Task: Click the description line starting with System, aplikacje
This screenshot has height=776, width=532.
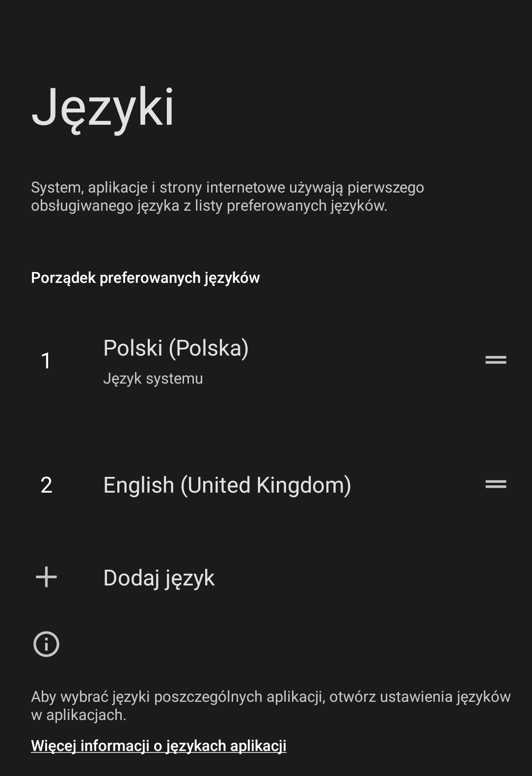Action: (x=227, y=188)
